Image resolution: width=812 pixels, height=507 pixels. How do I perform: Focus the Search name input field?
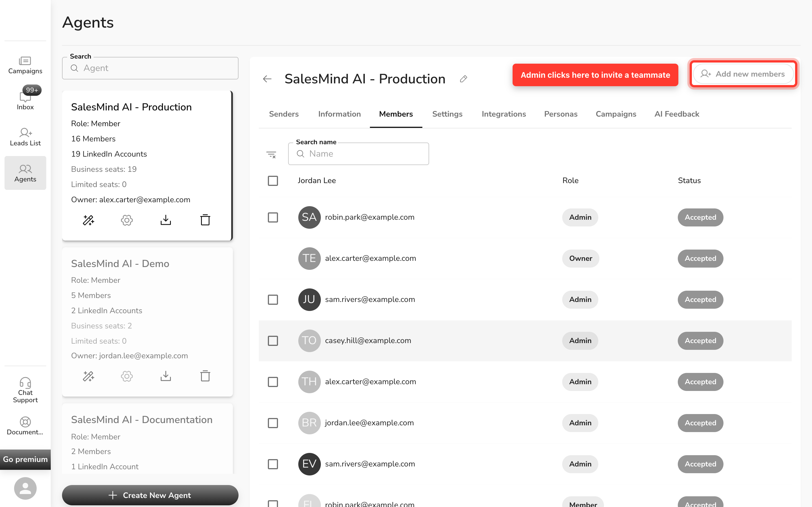point(358,154)
